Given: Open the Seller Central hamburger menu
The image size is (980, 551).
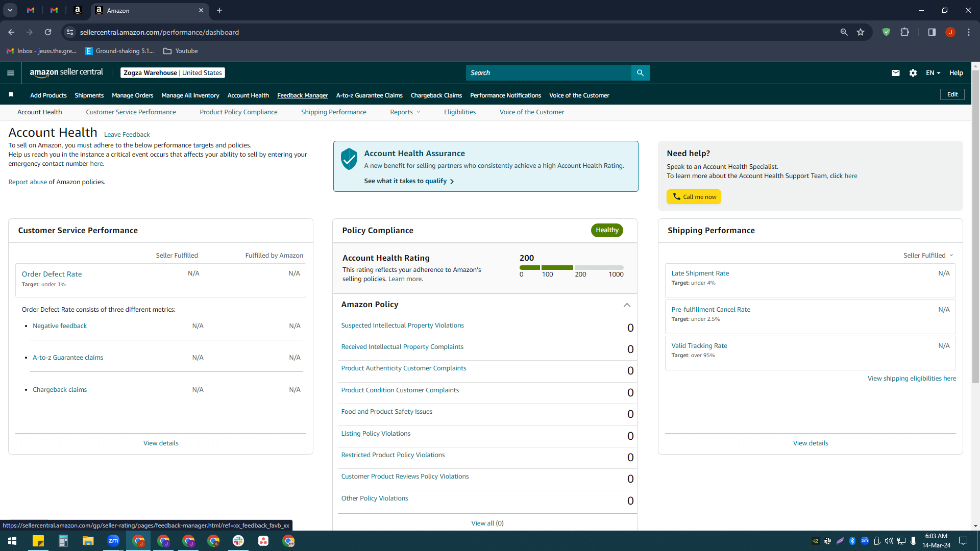Looking at the screenshot, I should point(11,73).
